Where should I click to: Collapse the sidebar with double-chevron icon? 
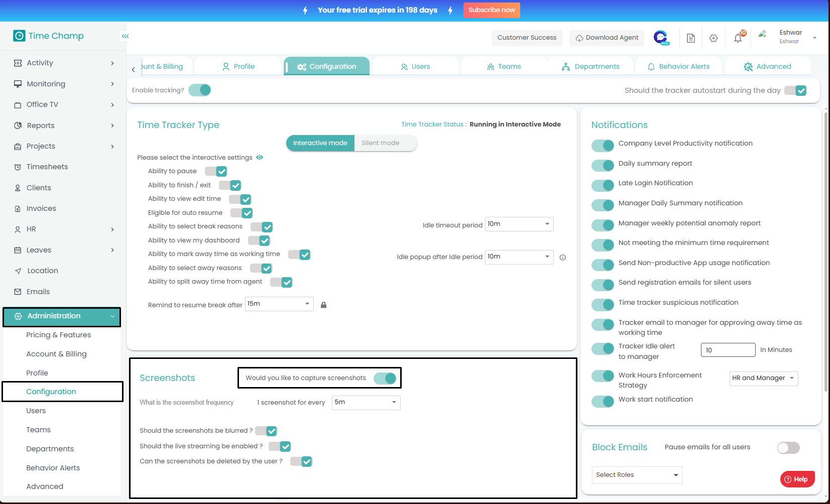(x=125, y=36)
